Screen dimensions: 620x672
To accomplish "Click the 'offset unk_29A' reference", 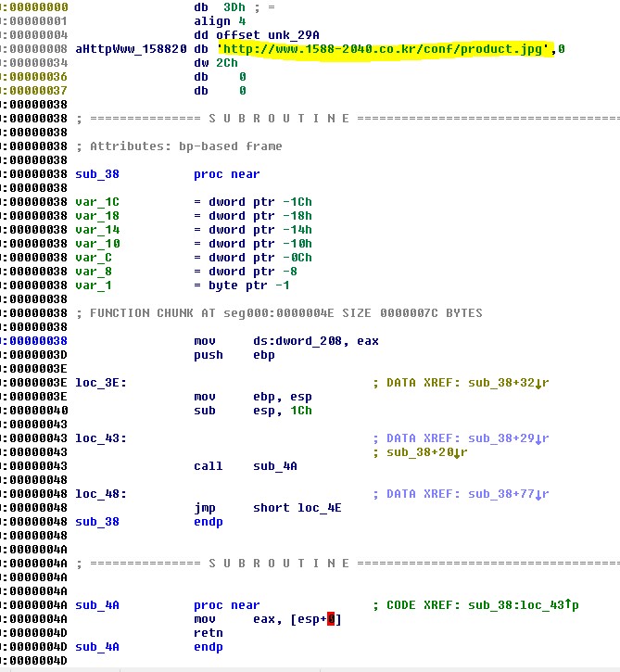I will (x=267, y=35).
